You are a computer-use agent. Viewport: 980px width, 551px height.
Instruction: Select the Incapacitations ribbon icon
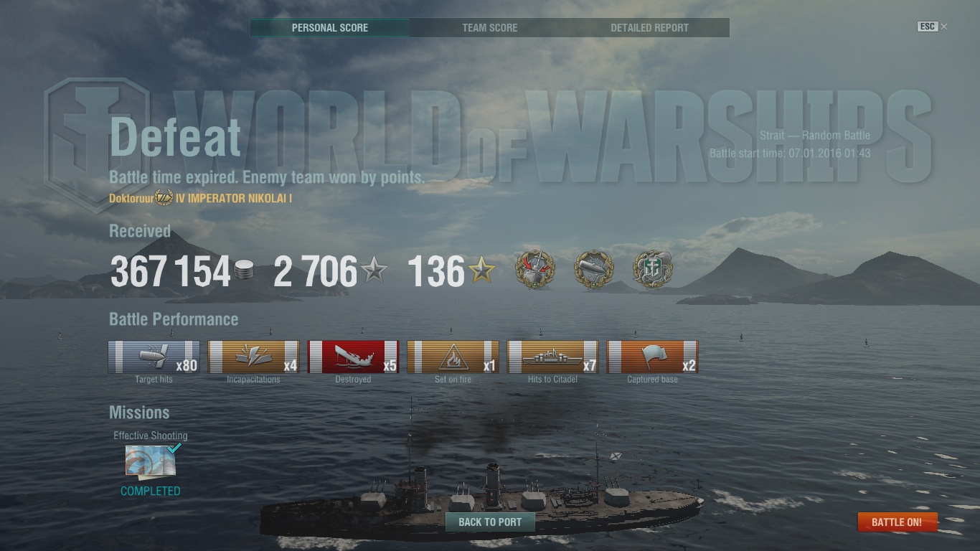[x=253, y=357]
